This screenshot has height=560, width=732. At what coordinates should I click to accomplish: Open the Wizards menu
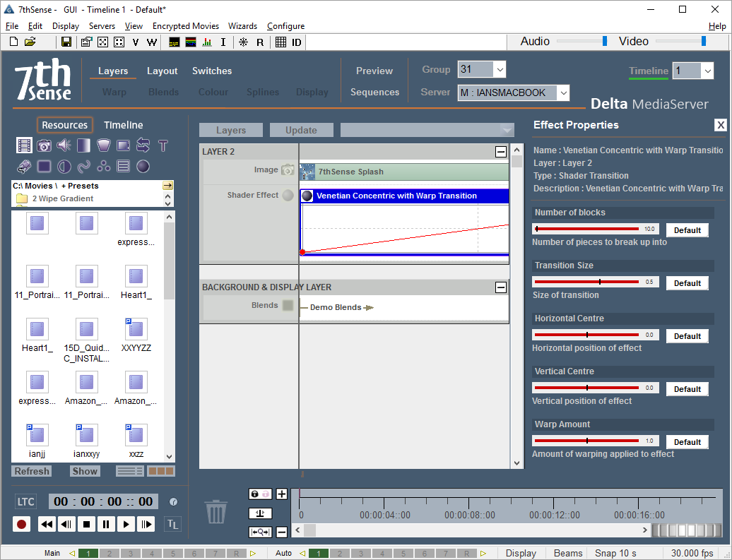(x=242, y=26)
